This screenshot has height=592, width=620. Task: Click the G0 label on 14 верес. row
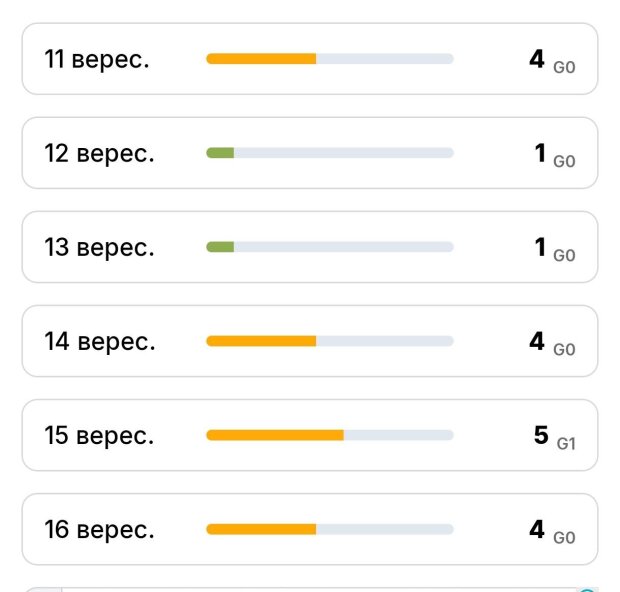tap(564, 350)
